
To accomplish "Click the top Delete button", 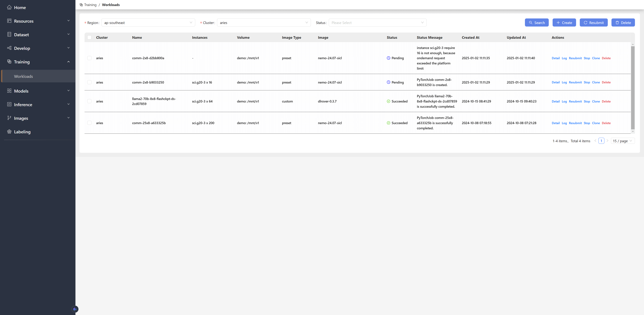I will coord(623,22).
